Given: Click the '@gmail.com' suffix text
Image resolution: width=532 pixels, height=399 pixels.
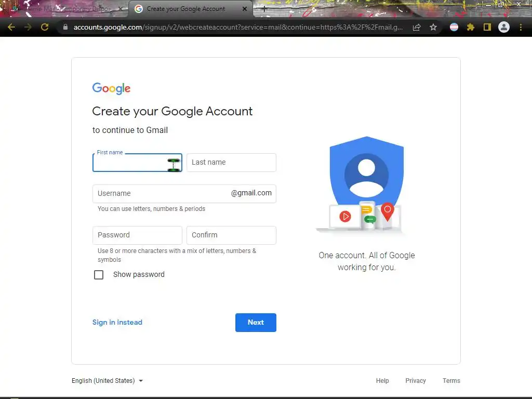Looking at the screenshot, I should pyautogui.click(x=251, y=193).
